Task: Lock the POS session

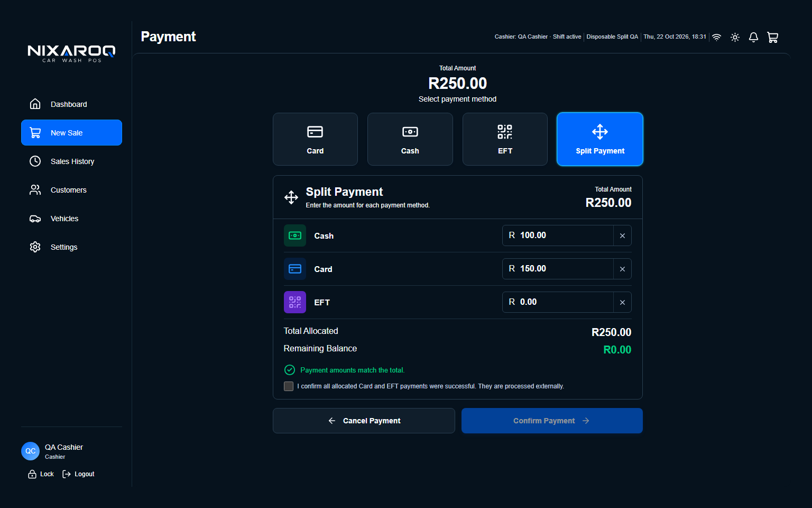Action: pos(41,474)
